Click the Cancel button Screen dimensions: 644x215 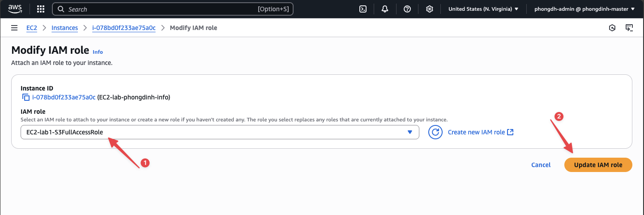click(541, 165)
